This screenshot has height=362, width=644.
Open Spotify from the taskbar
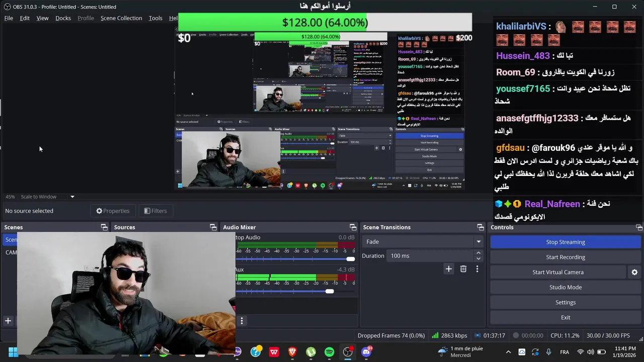point(329,352)
